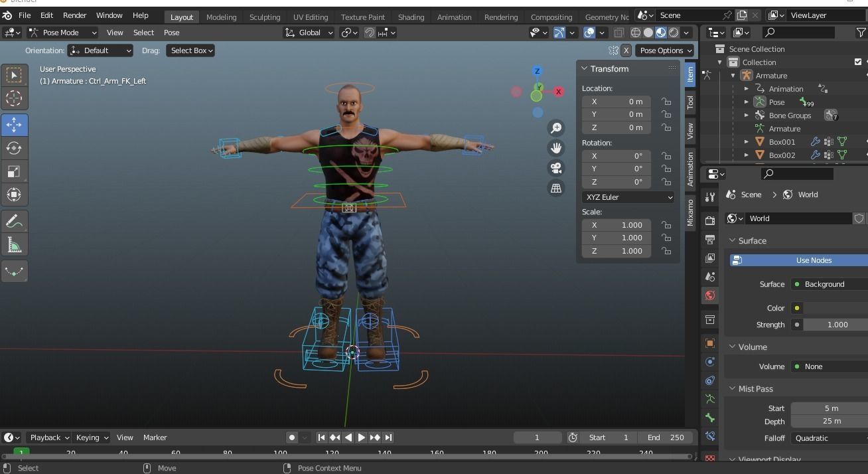Open the World properties tab icon
This screenshot has width=868, height=474.
709,295
